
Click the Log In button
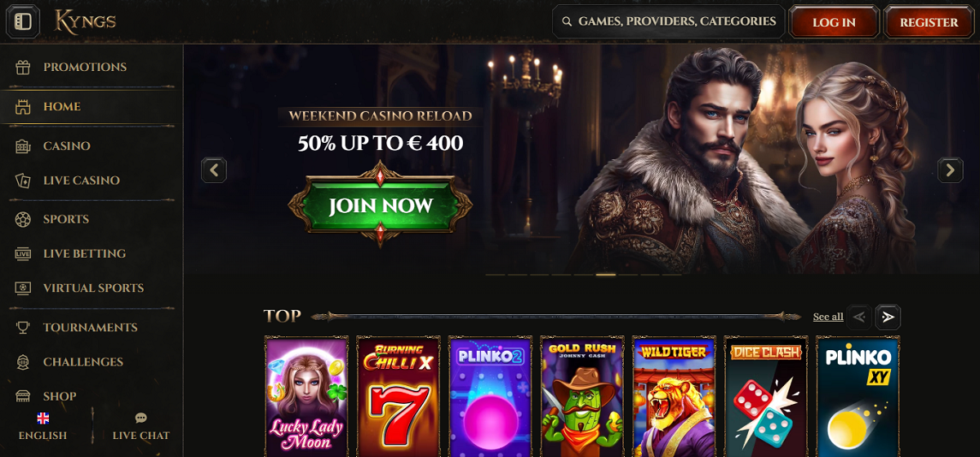[x=834, y=22]
